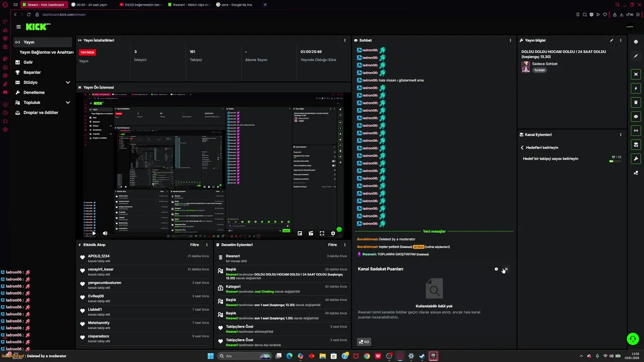Click the Yeni mesajlar divider link
Viewport: 644px width, 362px height.
(x=434, y=232)
